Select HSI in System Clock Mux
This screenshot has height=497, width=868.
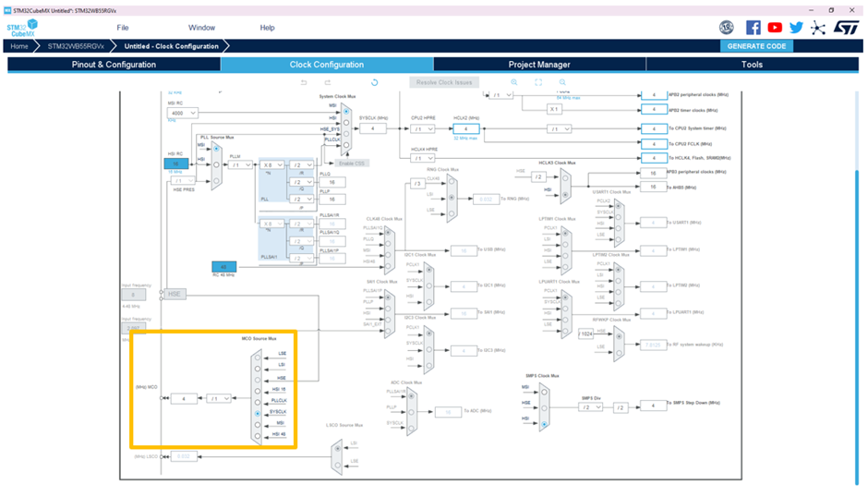tap(346, 123)
